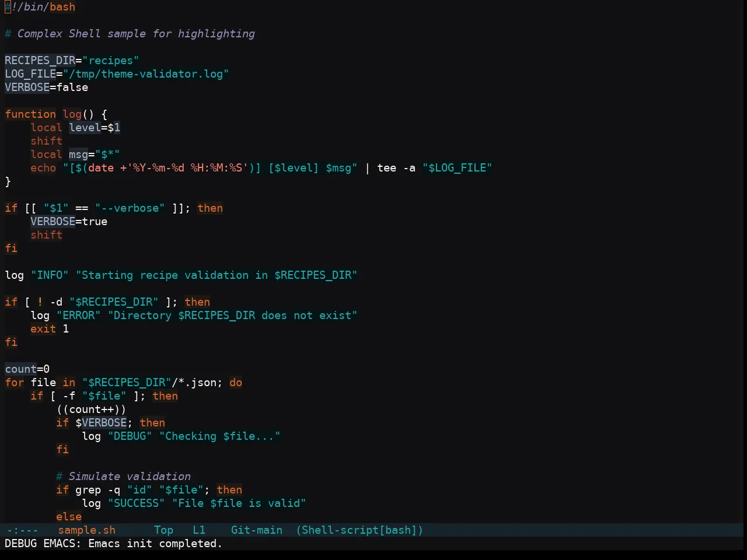The width and height of the screenshot is (747, 560).
Task: Click the Top position indicator in mode line
Action: pyautogui.click(x=163, y=530)
